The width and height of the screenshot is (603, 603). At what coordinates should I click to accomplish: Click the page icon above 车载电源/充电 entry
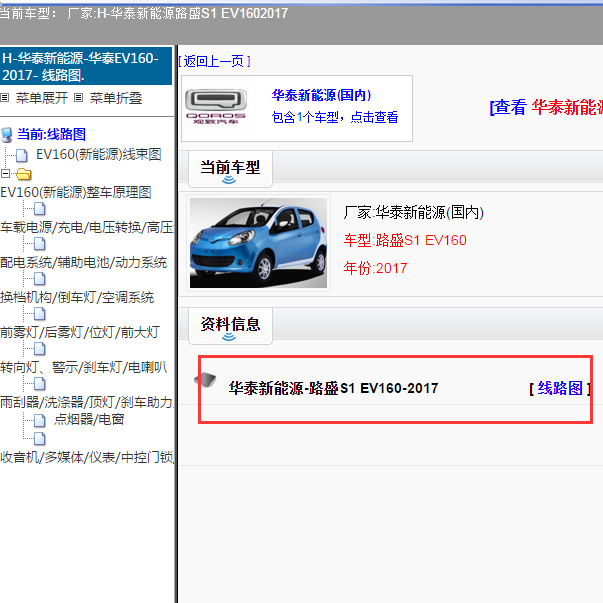(40, 209)
